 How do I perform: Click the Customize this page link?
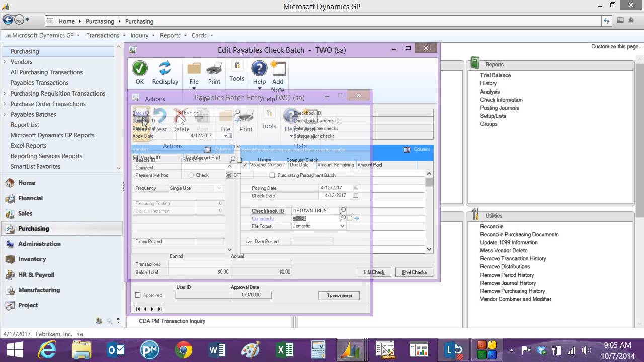[616, 46]
